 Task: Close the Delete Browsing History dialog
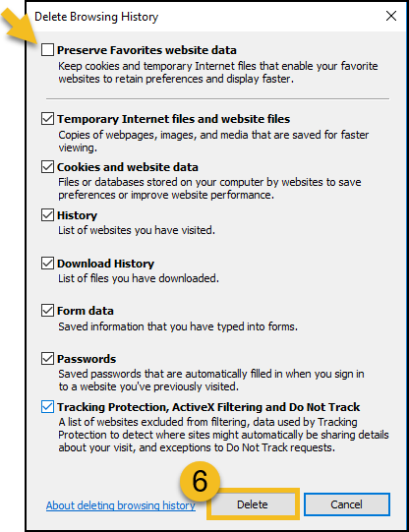pos(391,16)
